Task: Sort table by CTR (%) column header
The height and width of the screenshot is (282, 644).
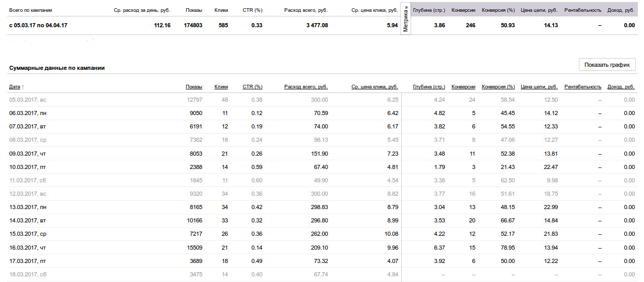Action: click(x=252, y=87)
